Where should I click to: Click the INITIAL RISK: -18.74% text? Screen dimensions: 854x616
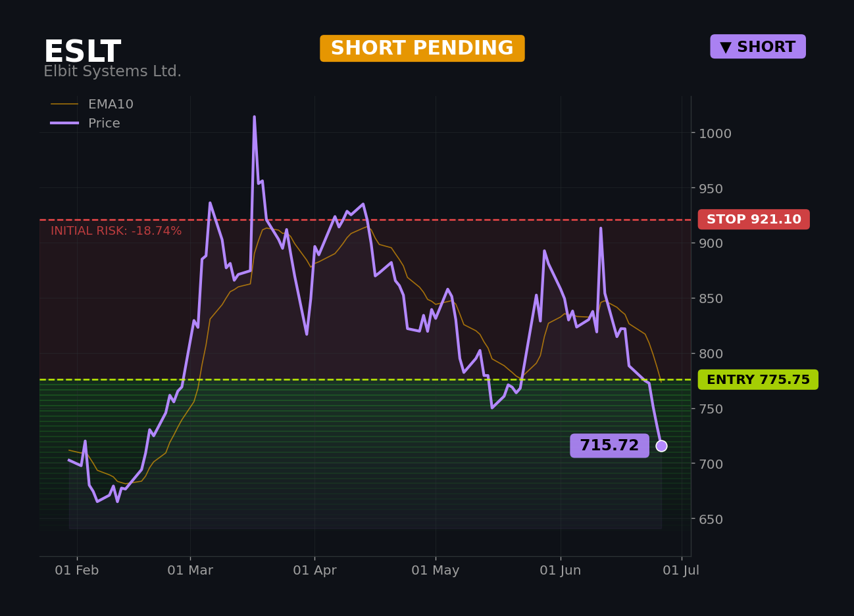tap(116, 231)
